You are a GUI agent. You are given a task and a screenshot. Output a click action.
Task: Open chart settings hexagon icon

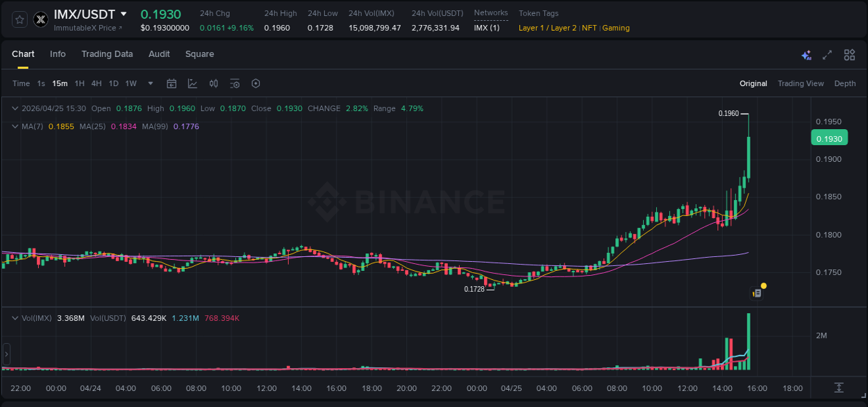point(256,83)
